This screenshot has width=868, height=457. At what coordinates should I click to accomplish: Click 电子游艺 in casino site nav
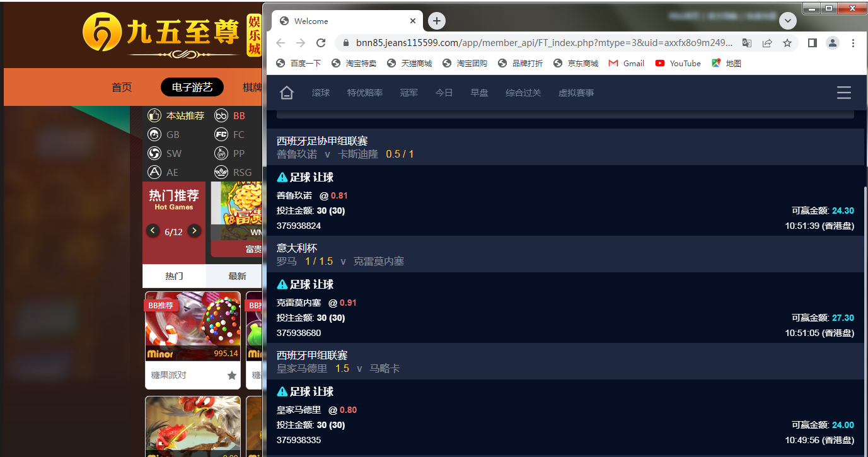192,87
